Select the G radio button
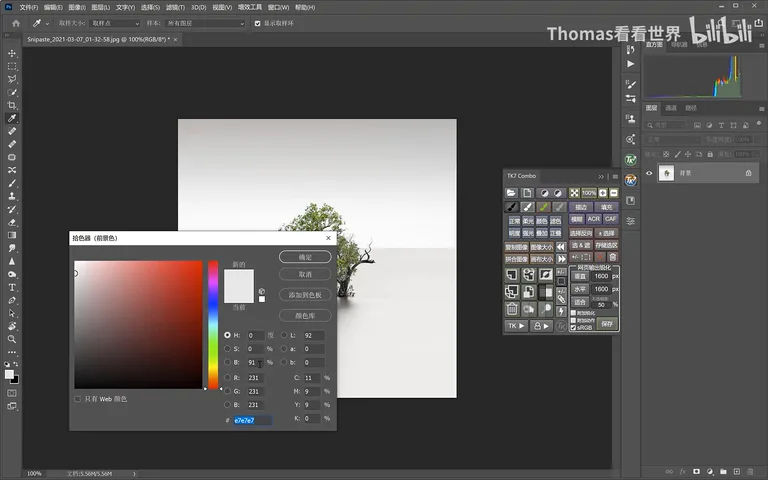This screenshot has height=480, width=768. [x=227, y=391]
